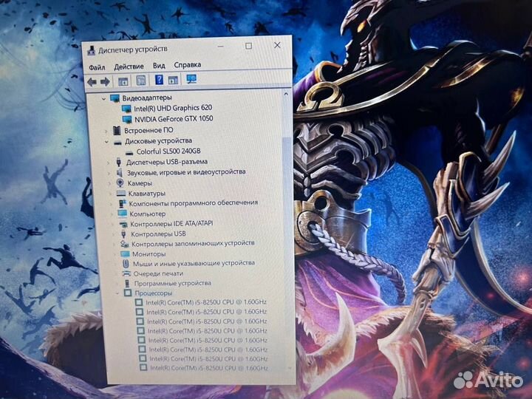The image size is (532, 399).
Task: Select Контроллеры запоминающих устройств row
Action: coord(193,243)
